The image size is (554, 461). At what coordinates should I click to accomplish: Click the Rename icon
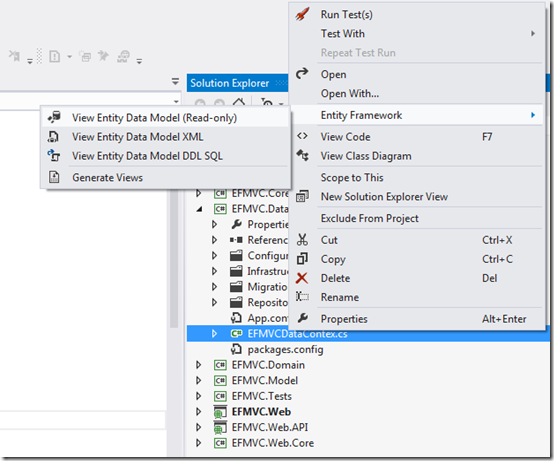point(302,296)
